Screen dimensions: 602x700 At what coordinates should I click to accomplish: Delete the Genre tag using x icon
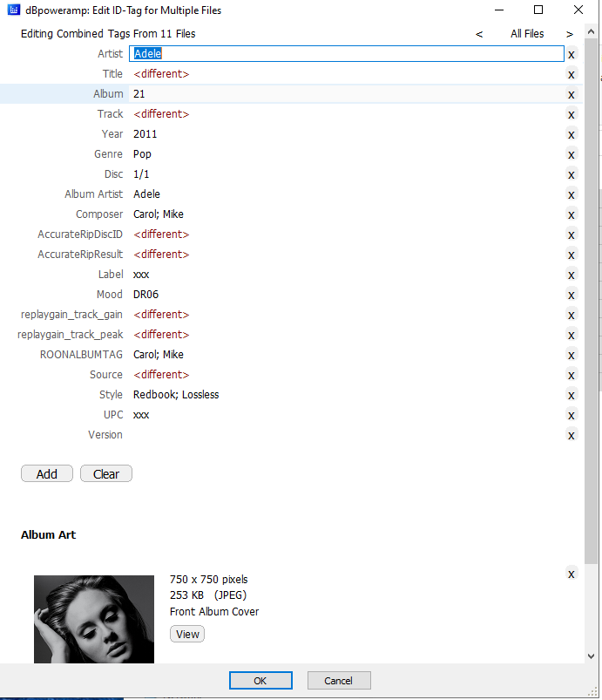[x=572, y=154]
